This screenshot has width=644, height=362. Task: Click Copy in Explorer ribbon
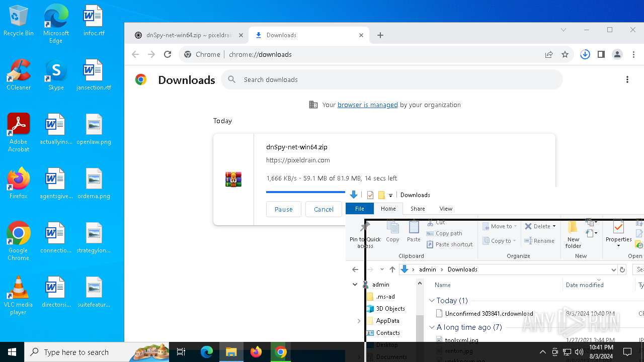tap(392, 232)
